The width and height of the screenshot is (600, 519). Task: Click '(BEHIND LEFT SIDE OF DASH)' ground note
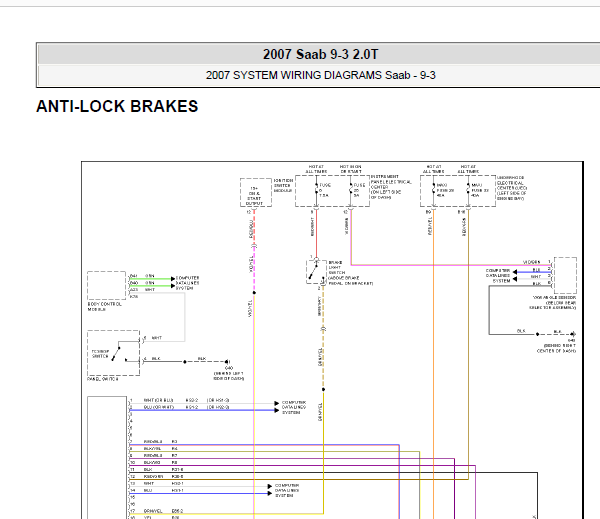tap(228, 376)
